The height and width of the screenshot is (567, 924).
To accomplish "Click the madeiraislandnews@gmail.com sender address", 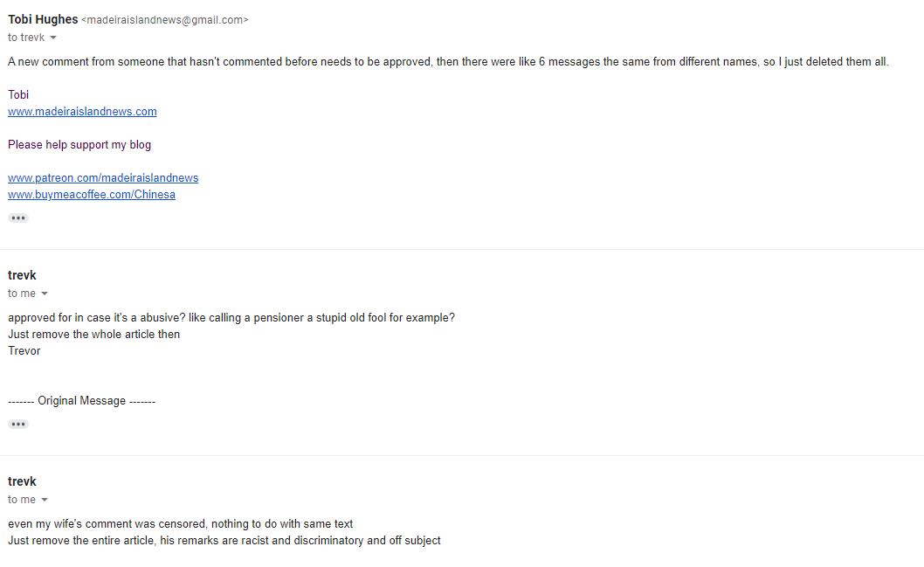I will (x=164, y=20).
